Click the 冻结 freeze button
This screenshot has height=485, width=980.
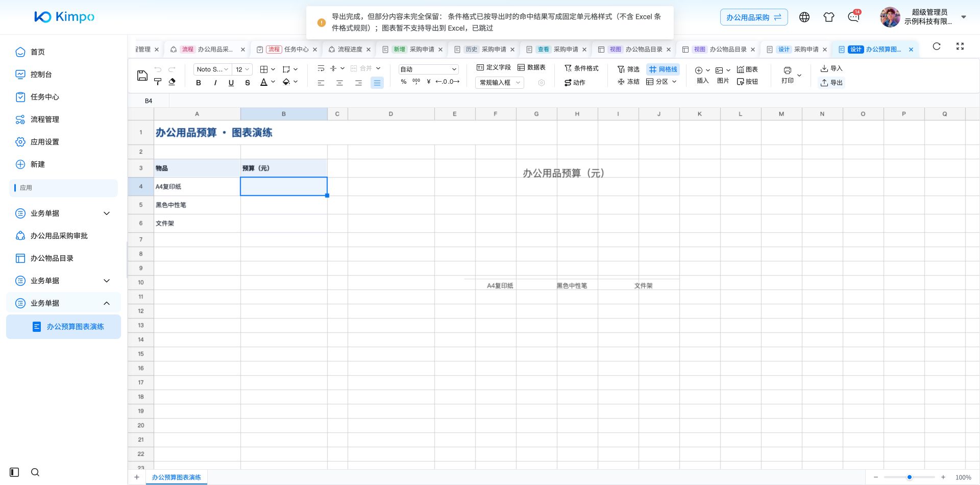tap(628, 82)
